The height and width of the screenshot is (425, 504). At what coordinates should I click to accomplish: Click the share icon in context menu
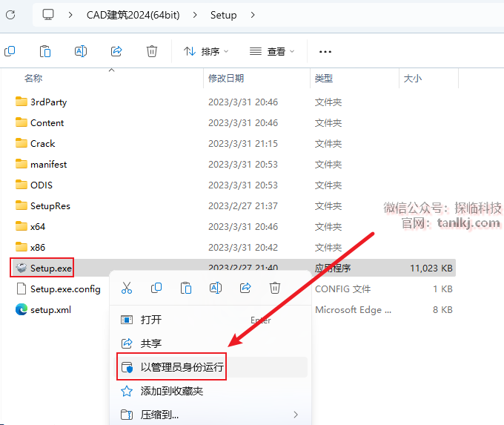point(245,288)
